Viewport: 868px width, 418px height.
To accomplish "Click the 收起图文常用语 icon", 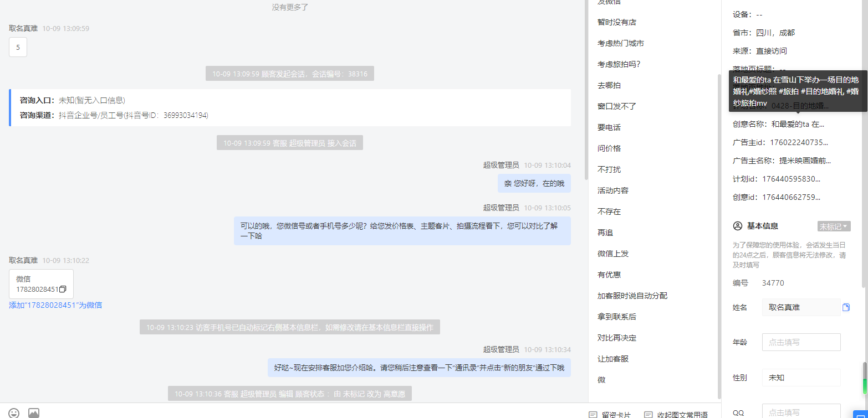I will click(648, 415).
